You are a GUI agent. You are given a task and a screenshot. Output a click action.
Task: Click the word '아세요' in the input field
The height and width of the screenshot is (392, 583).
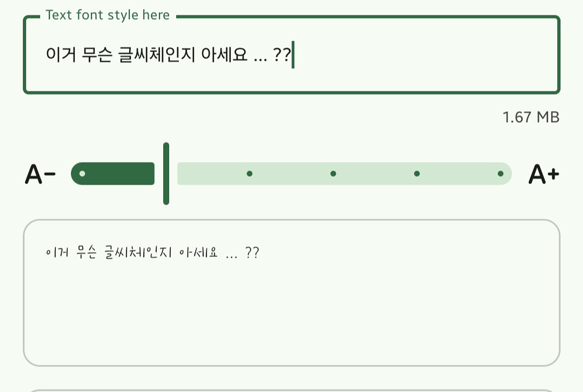[x=224, y=54]
